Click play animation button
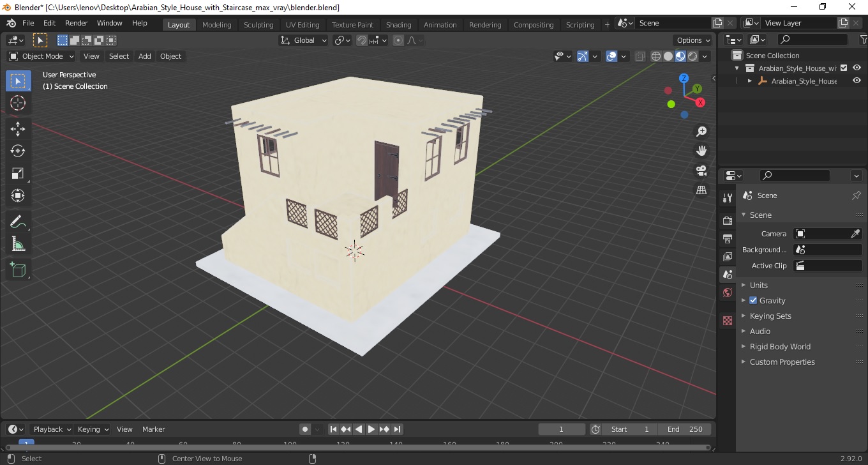Screen dimensions: 868x465 371,429
